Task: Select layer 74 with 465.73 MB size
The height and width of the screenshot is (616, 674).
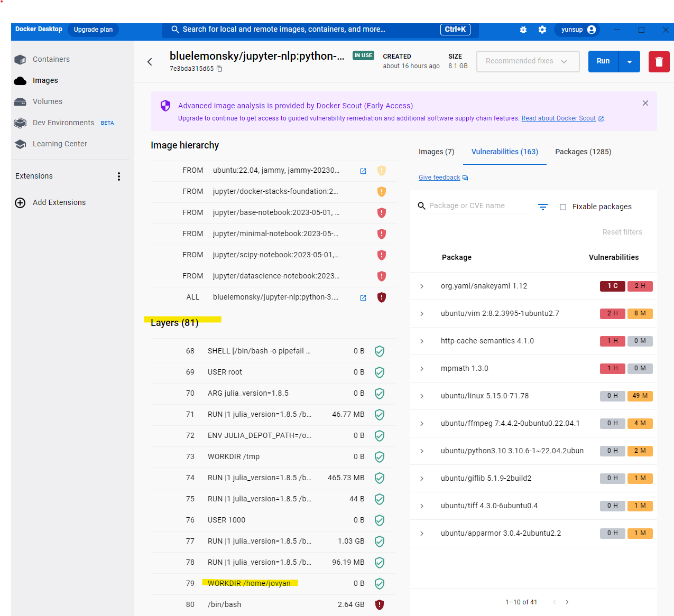Action: tap(273, 478)
